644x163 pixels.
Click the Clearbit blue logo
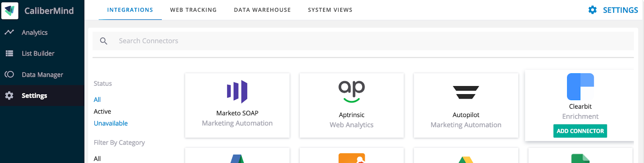[580, 87]
